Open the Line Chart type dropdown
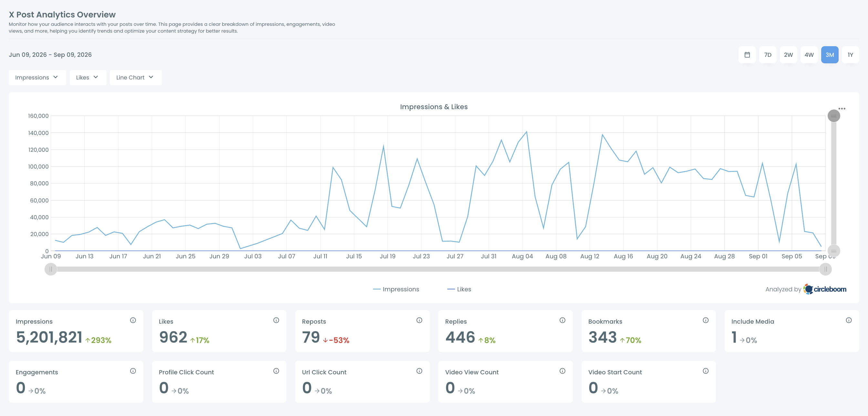Image resolution: width=868 pixels, height=416 pixels. pos(135,78)
